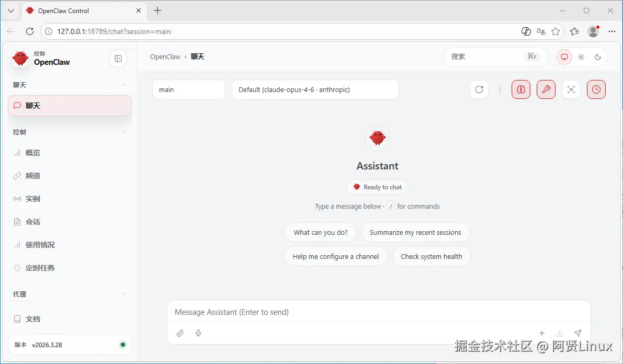Click the Message Assistant input box
623x364 pixels.
coord(379,312)
